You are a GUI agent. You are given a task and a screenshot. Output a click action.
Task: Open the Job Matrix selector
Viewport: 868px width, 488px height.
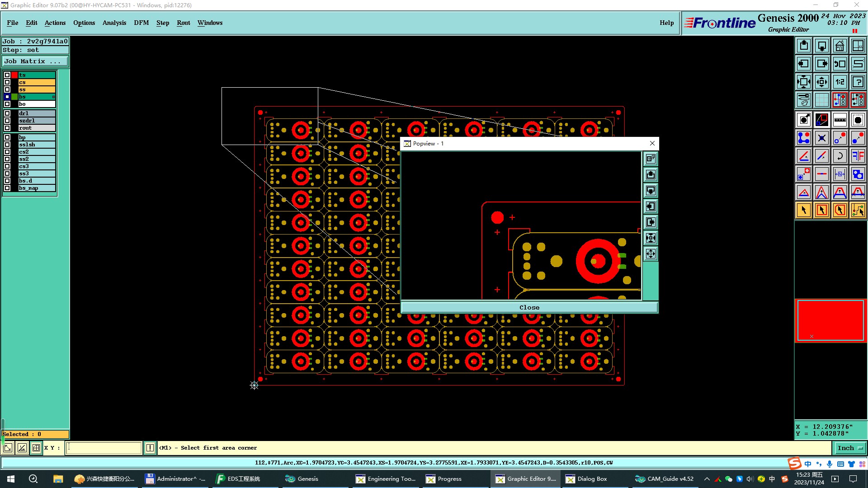(x=35, y=61)
